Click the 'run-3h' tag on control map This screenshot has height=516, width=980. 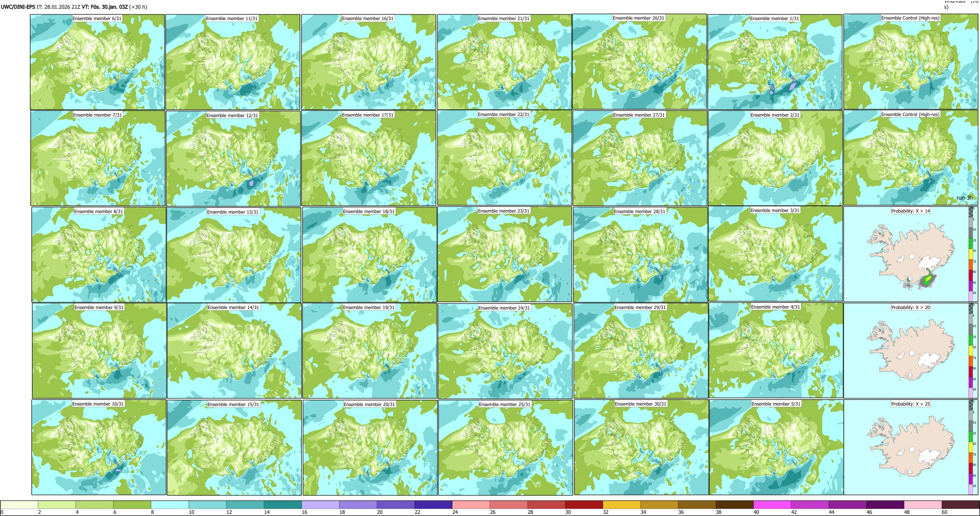(964, 198)
